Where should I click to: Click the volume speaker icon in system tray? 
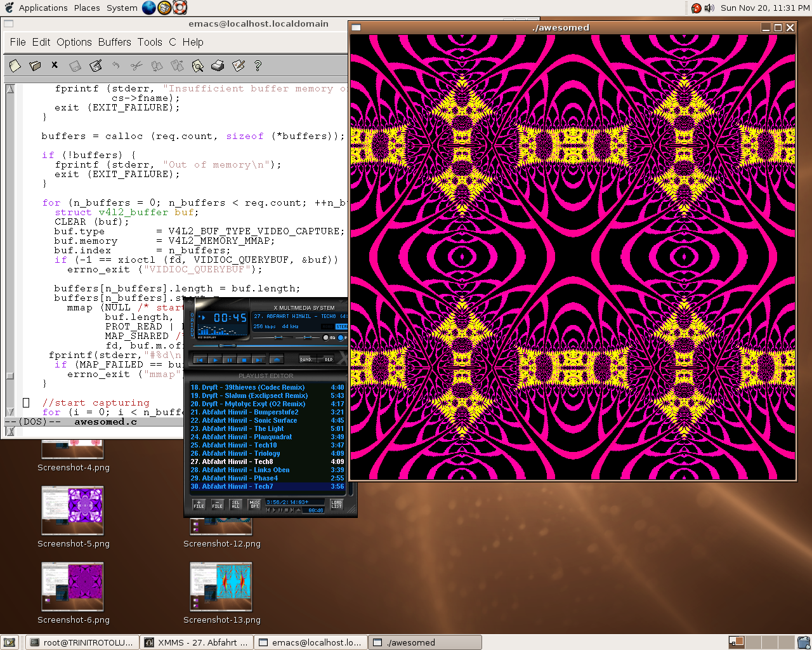709,8
